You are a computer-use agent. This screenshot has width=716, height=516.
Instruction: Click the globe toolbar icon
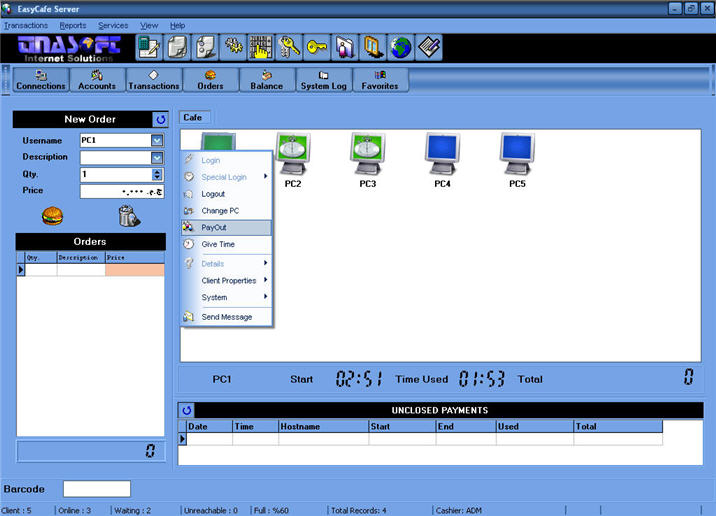click(x=400, y=47)
